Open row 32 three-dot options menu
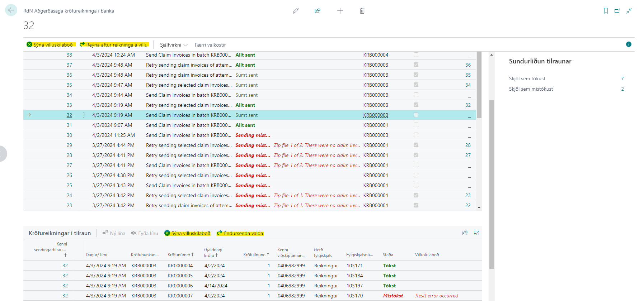The width and height of the screenshot is (644, 301). [84, 115]
